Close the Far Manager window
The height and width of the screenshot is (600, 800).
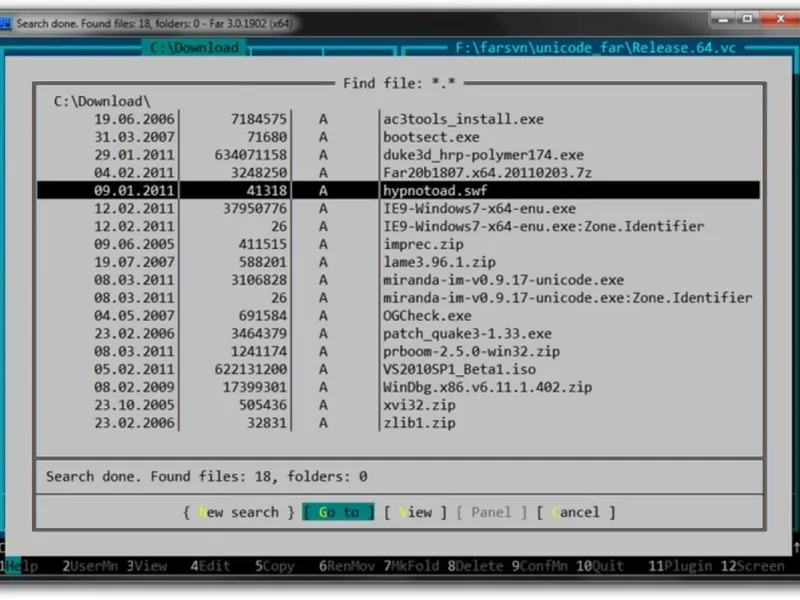coord(780,19)
